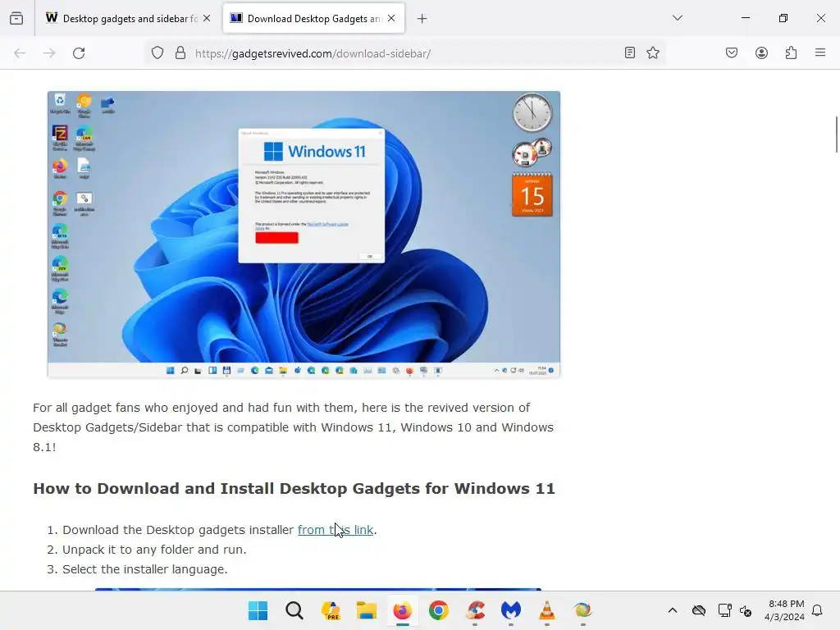This screenshot has height=630, width=840.
Task: Open the Windows 11 desktop gadgets screenshot
Action: (304, 235)
